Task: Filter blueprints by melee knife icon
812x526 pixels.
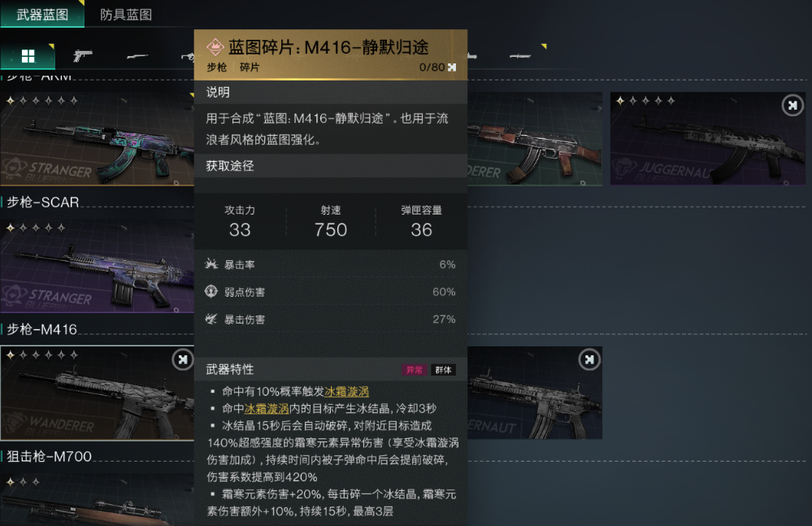Action: (520, 56)
